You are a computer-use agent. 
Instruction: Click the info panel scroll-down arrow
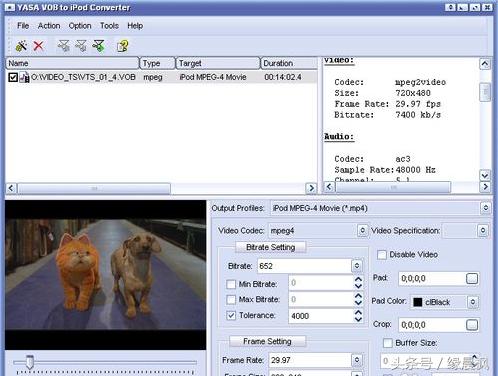[x=485, y=175]
